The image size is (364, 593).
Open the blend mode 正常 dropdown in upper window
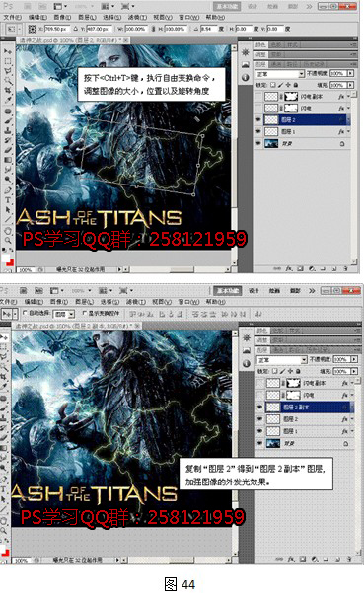pos(280,73)
